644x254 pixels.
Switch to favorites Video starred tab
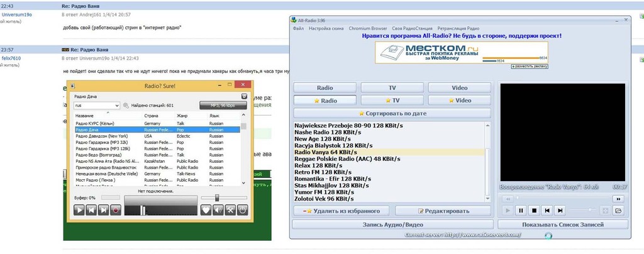tap(459, 101)
